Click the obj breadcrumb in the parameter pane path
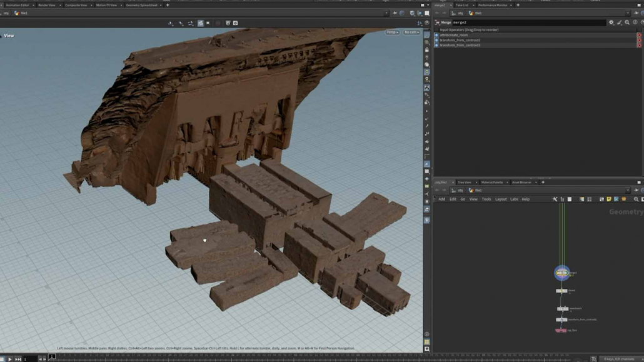644x362 pixels. pos(460,13)
